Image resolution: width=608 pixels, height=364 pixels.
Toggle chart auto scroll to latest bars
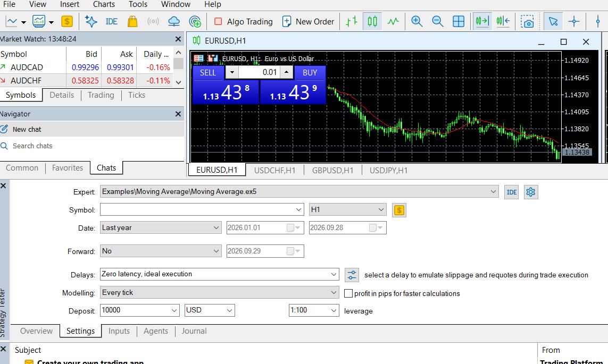coord(482,21)
